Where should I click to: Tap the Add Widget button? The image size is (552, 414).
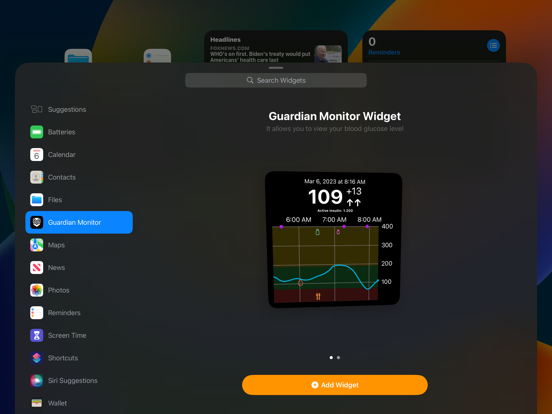[335, 385]
